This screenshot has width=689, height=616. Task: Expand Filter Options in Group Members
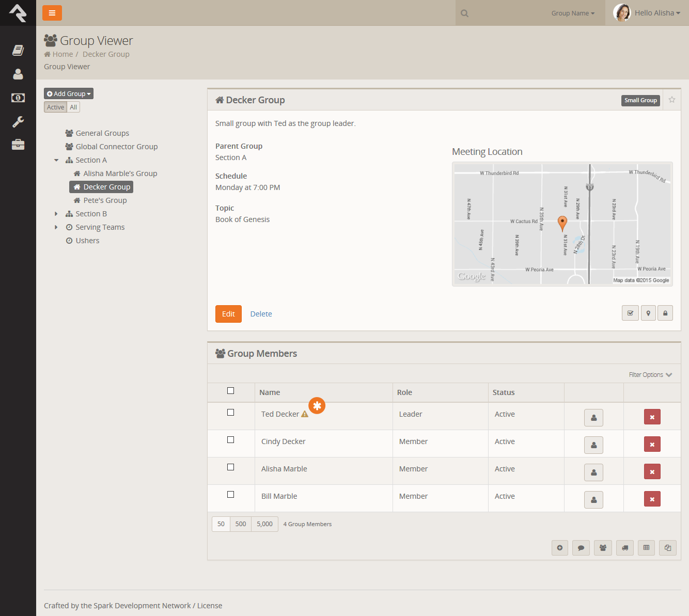pyautogui.click(x=650, y=375)
